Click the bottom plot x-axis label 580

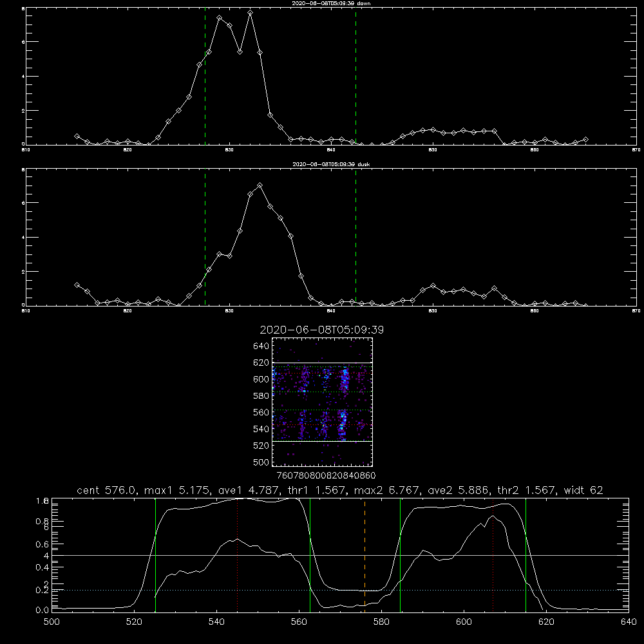pos(381,622)
